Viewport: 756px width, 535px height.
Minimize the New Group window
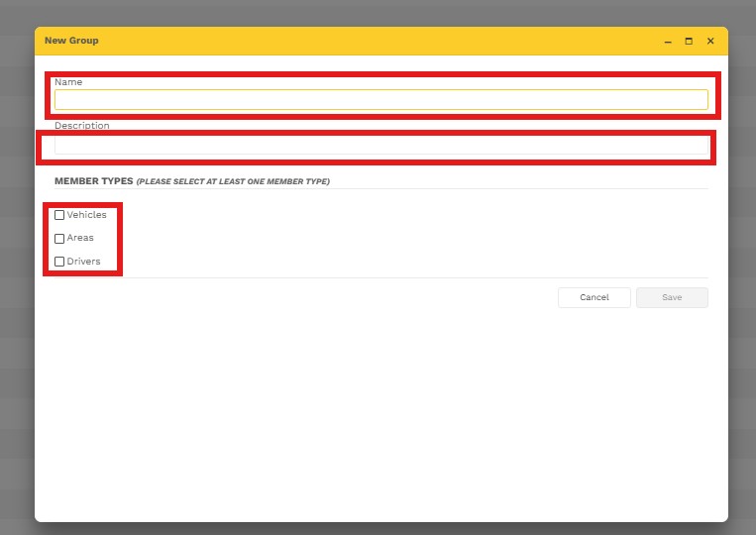(668, 42)
